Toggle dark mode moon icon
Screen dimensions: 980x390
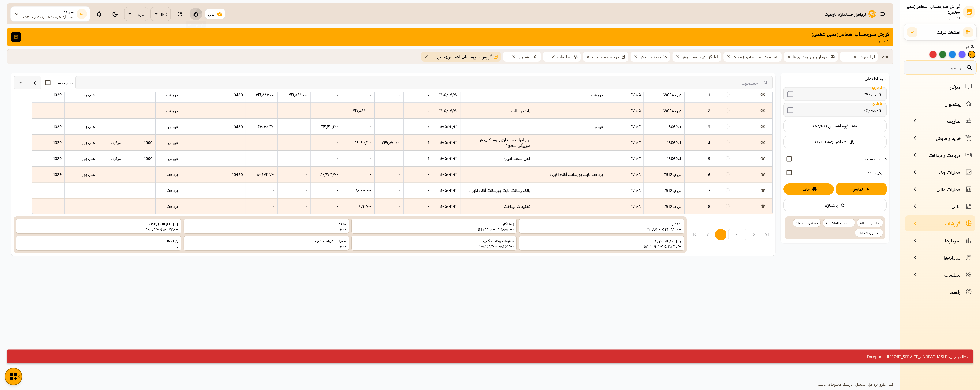coord(115,14)
